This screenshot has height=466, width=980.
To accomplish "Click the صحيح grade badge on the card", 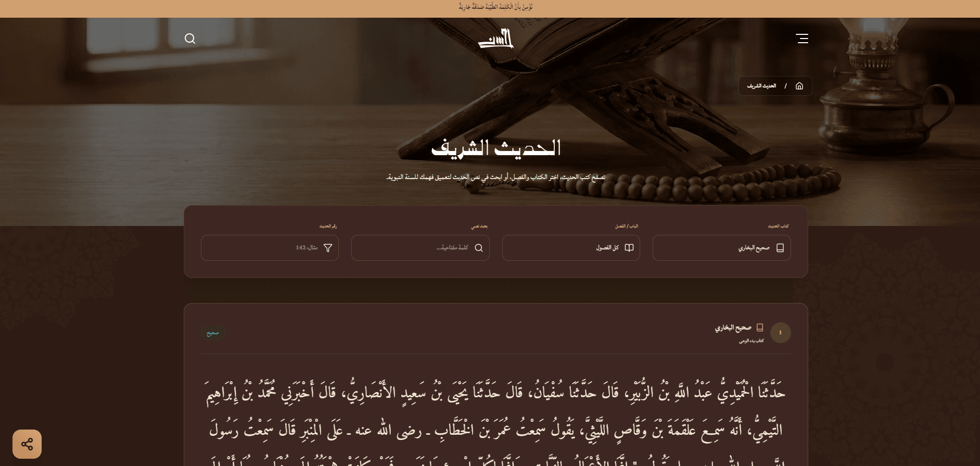I will (213, 333).
